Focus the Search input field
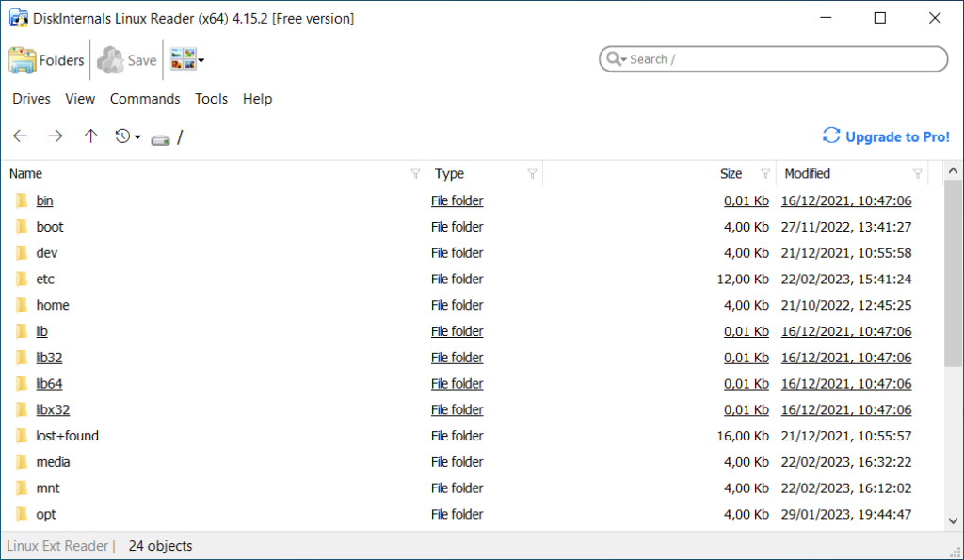Image resolution: width=964 pixels, height=560 pixels. coord(774,59)
